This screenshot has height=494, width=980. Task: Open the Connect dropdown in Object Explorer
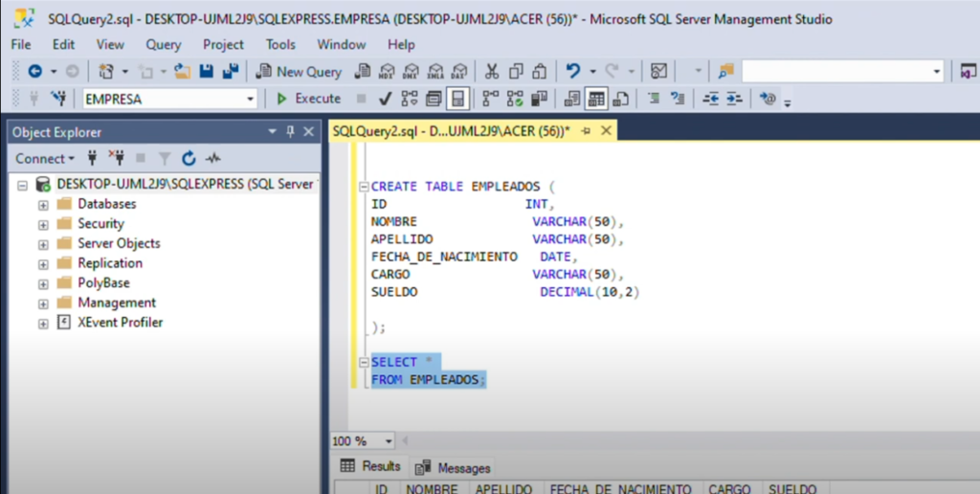44,158
